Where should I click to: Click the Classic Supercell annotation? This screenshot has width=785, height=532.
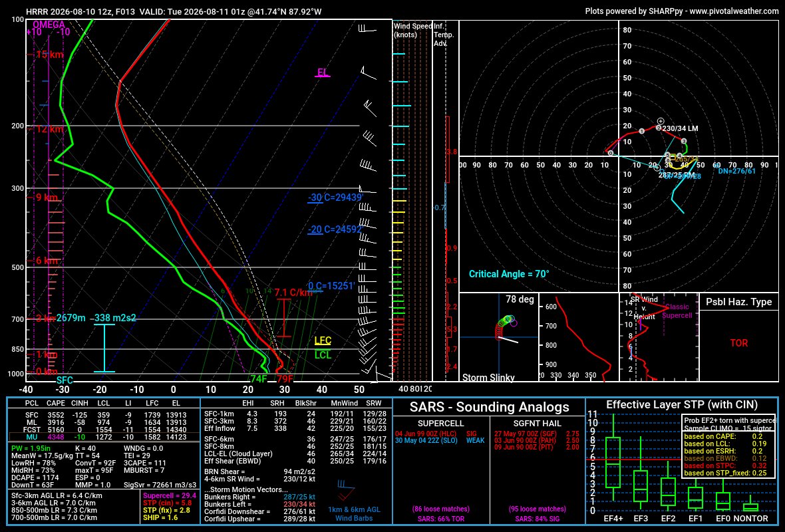pos(677,311)
